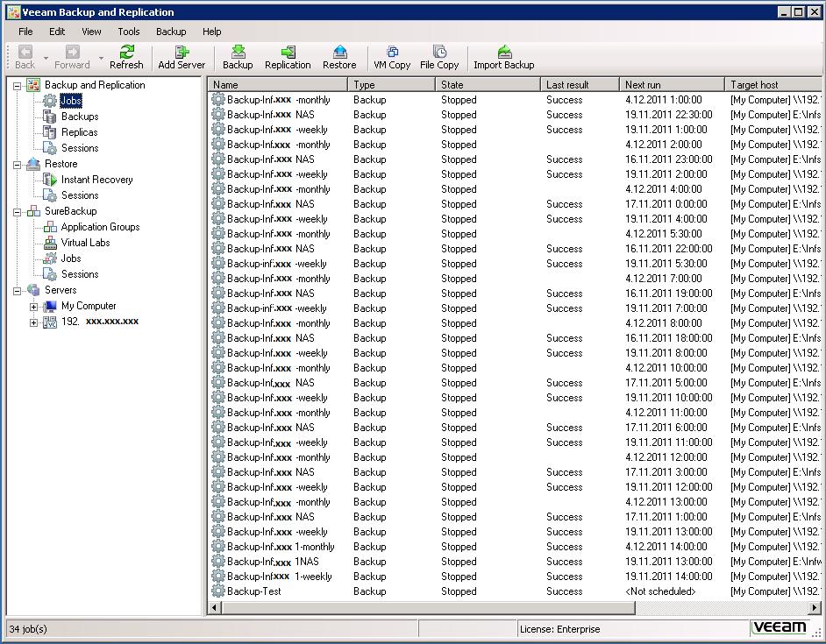
Task: Select job 'Backup-Inf.xxx 1-monthly'
Action: 281,547
